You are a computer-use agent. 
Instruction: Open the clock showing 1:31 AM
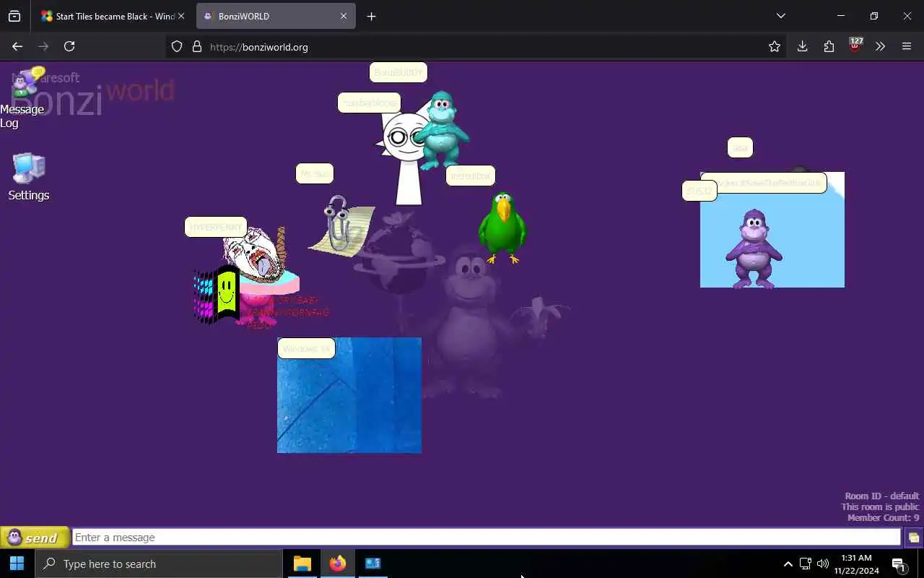(857, 564)
